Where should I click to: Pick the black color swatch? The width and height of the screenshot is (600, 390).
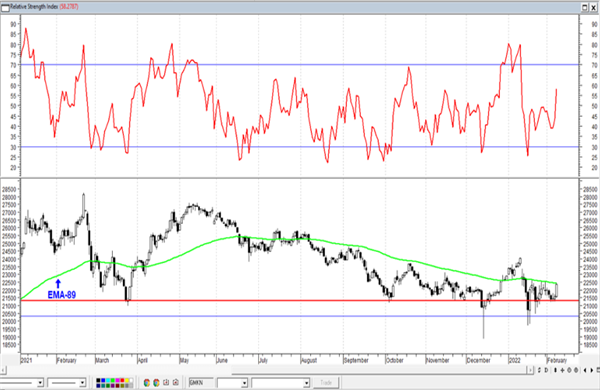pyautogui.click(x=98, y=380)
